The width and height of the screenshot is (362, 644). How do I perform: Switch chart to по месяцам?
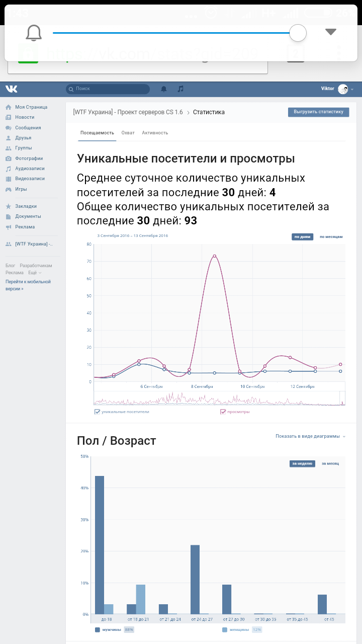click(x=331, y=236)
